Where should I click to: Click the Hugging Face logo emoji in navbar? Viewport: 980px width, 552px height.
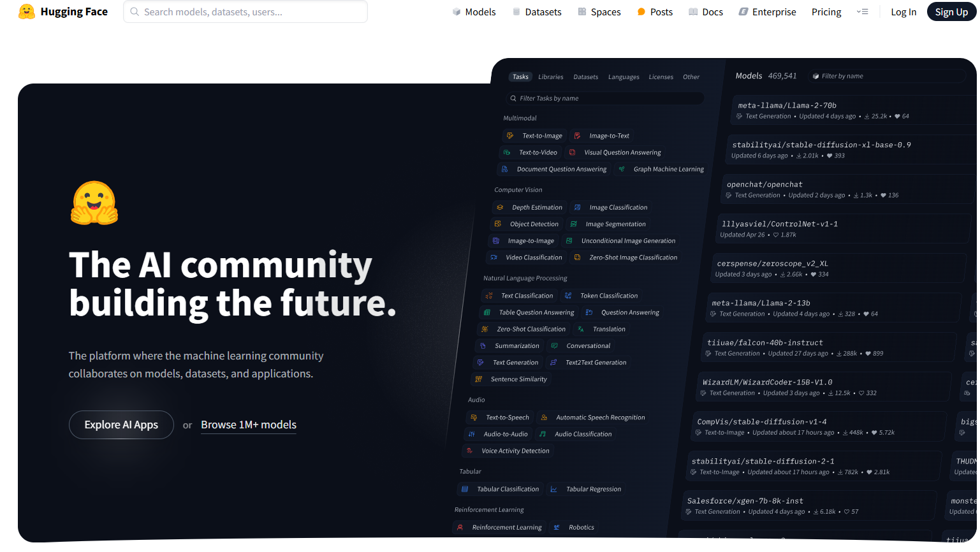tap(27, 11)
